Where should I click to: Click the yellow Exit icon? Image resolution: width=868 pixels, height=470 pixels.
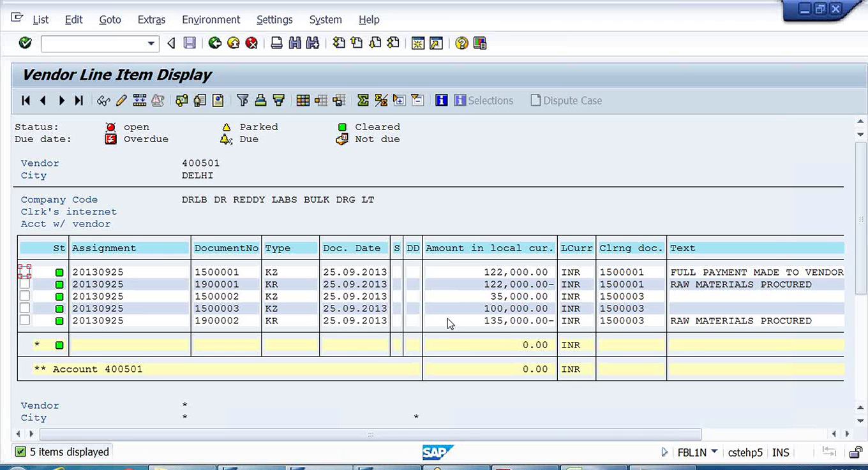coord(234,43)
